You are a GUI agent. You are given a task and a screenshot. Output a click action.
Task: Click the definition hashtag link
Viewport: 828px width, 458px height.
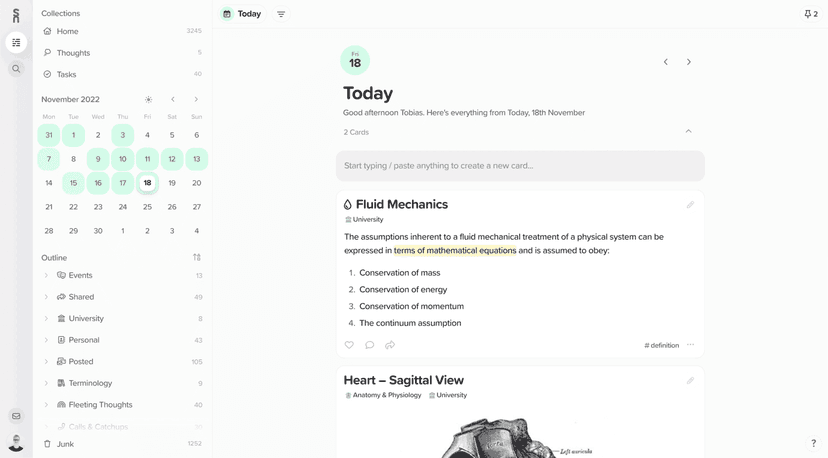[661, 345]
